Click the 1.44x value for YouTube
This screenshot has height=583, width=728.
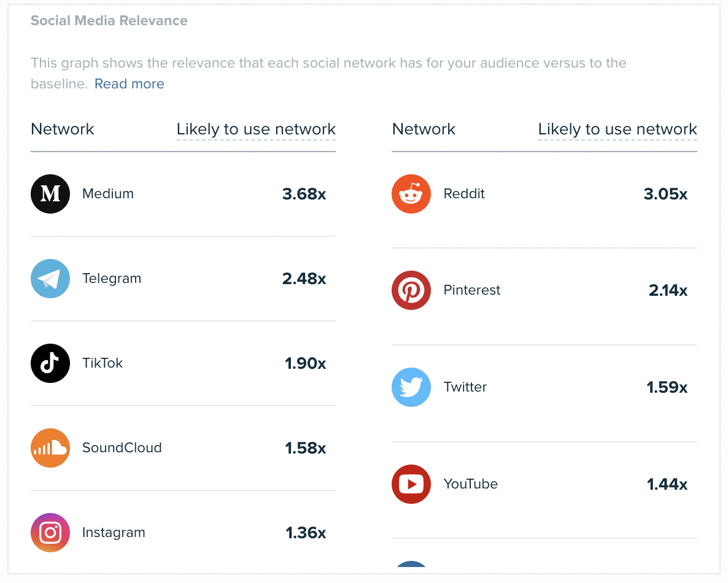[x=667, y=484]
